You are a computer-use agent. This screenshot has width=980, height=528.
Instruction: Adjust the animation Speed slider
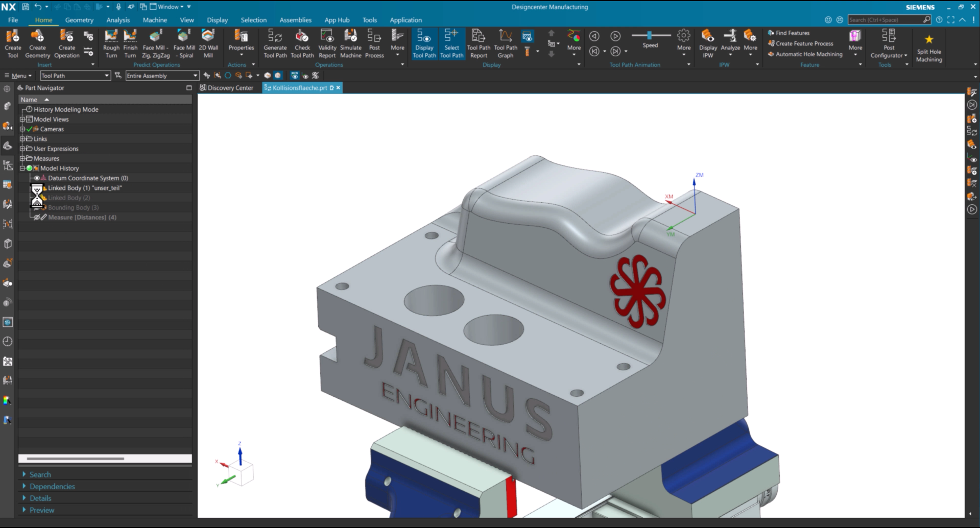coord(651,35)
